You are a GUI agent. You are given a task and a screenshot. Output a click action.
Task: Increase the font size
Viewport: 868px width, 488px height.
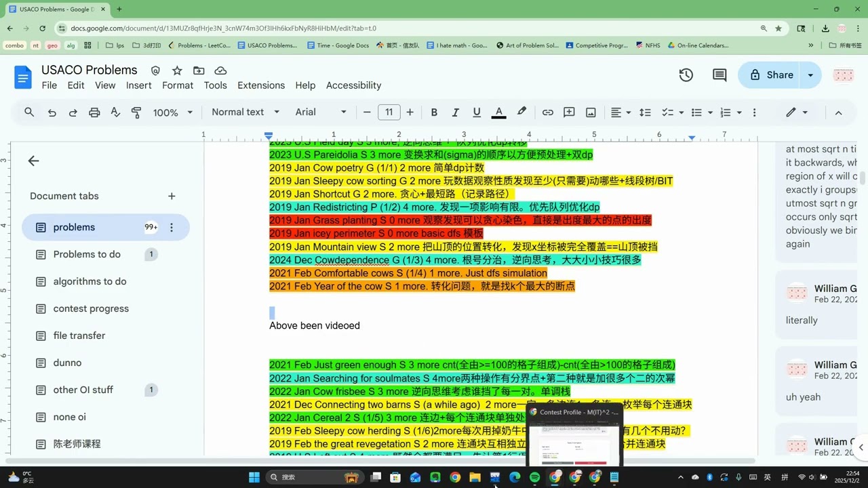[410, 113]
